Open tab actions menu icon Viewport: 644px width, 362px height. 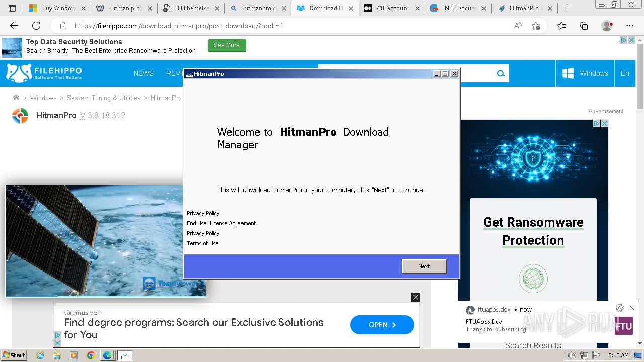12,8
